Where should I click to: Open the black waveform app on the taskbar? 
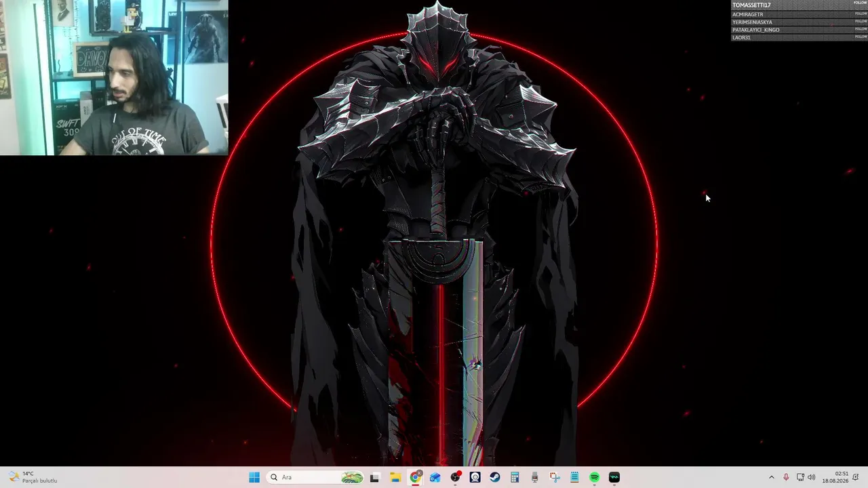614,477
